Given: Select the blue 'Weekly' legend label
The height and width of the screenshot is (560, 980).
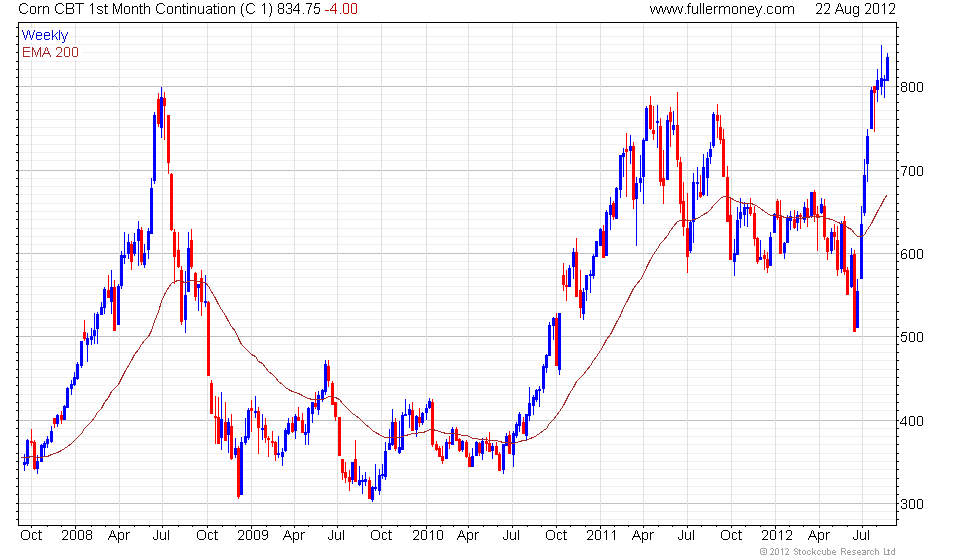Looking at the screenshot, I should (45, 36).
